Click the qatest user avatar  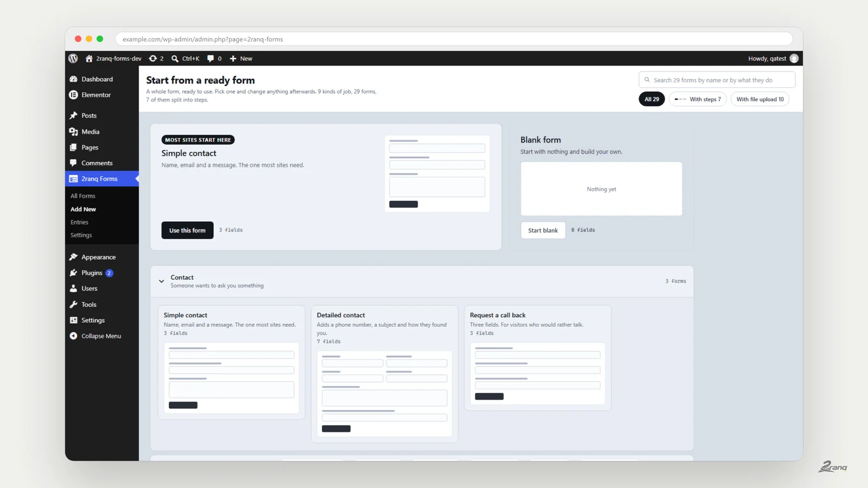point(794,59)
